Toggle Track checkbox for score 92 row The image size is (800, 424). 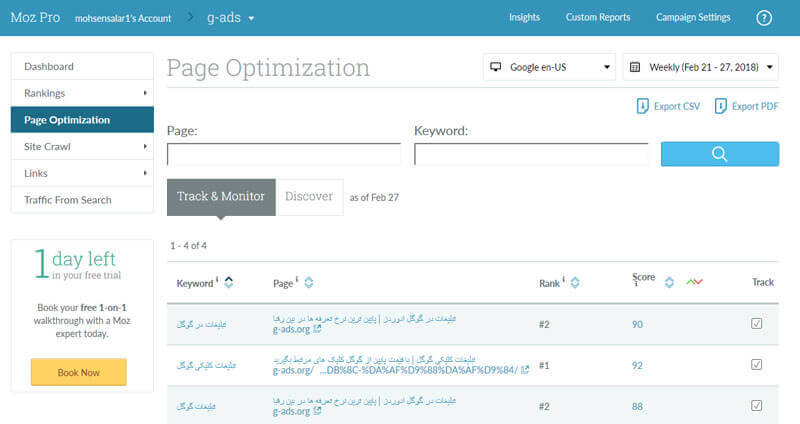(757, 364)
